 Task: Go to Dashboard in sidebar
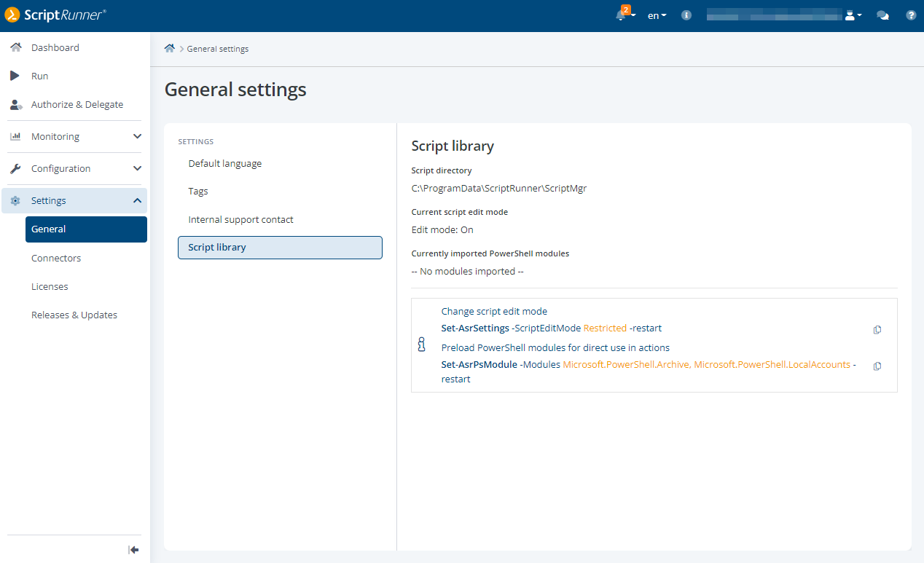(x=55, y=47)
